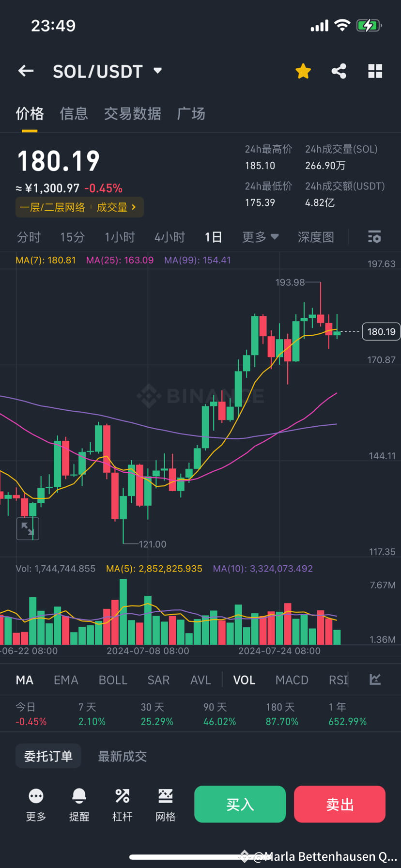This screenshot has width=401, height=868.
Task: Toggle the favorite star for SOL/USDT
Action: coord(303,71)
